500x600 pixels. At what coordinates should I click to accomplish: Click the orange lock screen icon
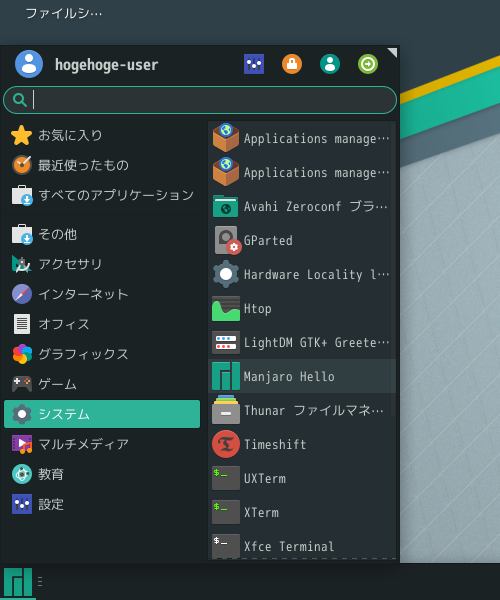point(292,64)
